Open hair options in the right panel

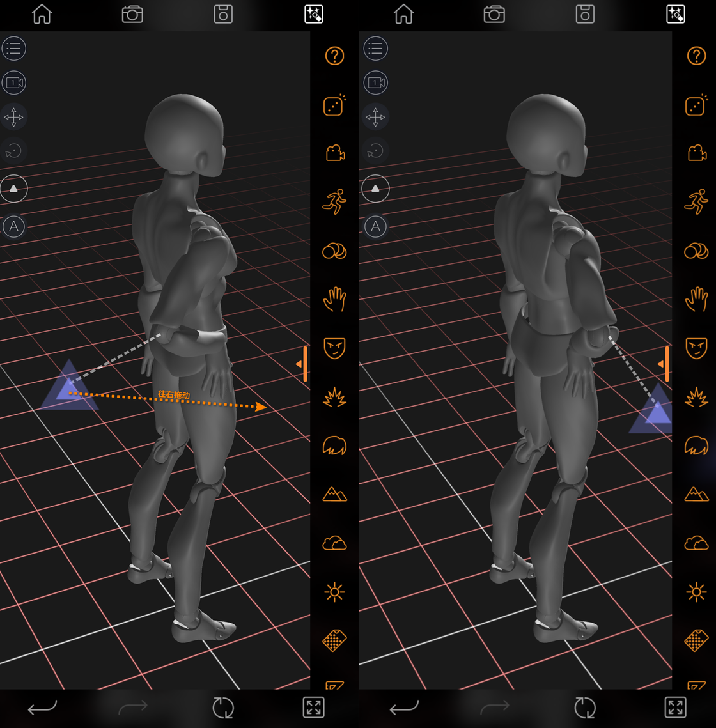[696, 445]
